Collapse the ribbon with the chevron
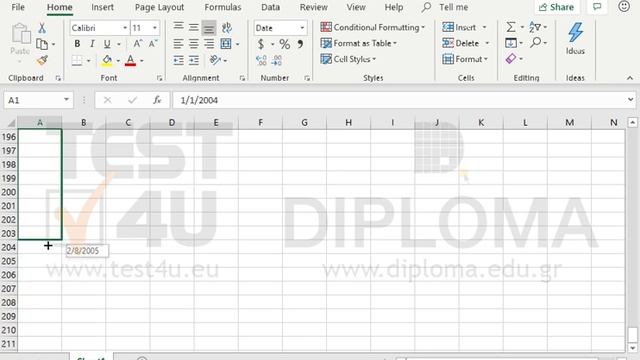 (630, 78)
